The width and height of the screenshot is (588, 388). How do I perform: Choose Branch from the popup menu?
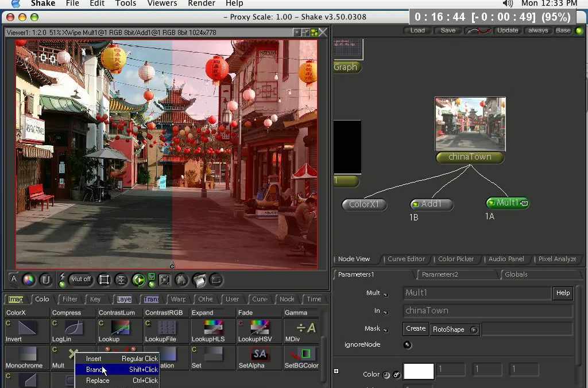coord(117,370)
